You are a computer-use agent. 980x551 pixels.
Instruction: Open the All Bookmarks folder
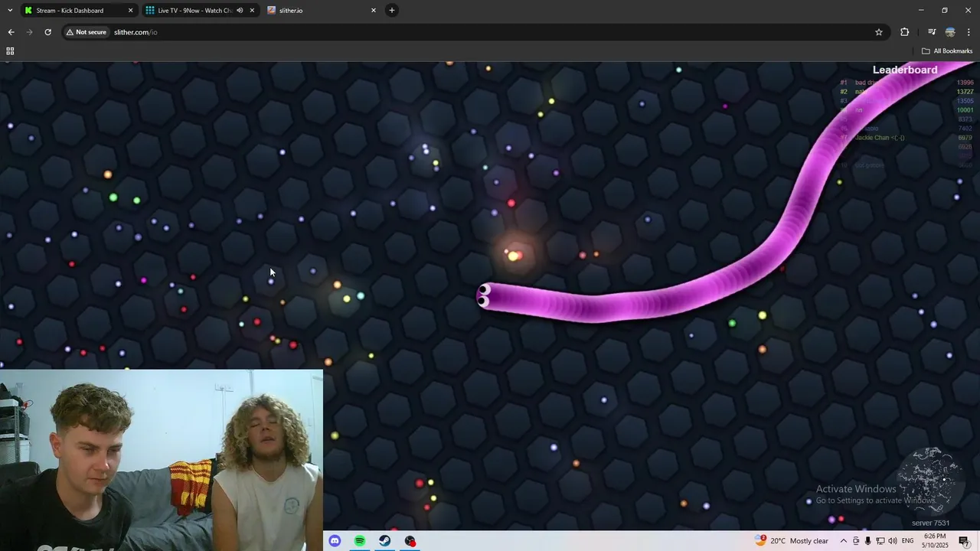click(x=947, y=51)
